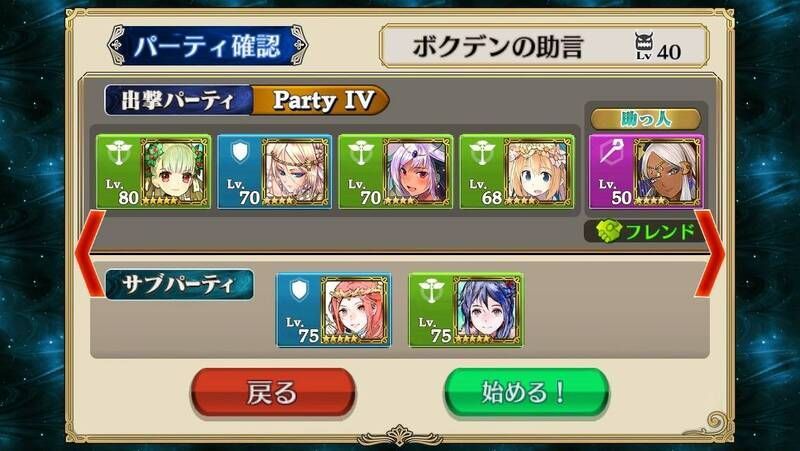Click the red 戻る back button
The height and width of the screenshot is (451, 800).
273,392
